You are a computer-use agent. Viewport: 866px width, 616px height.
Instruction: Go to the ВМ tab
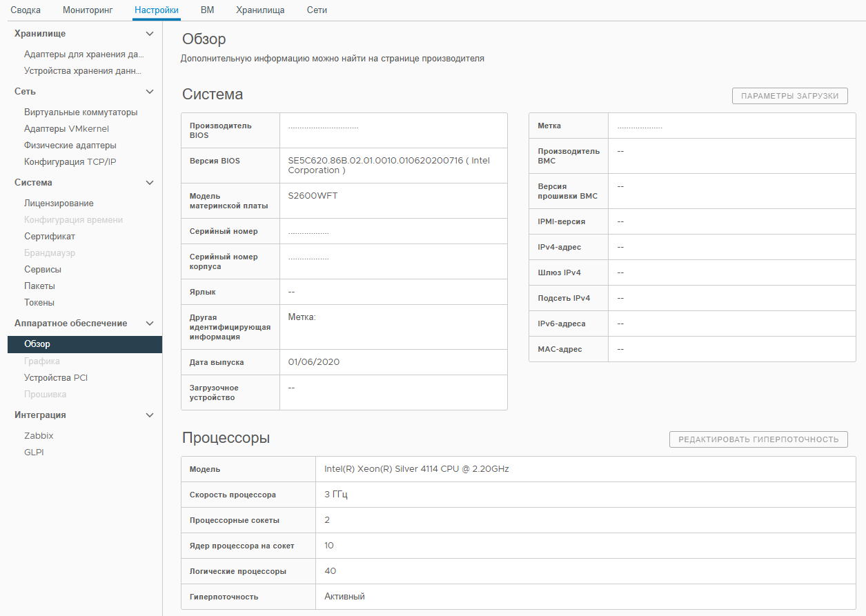coord(207,10)
